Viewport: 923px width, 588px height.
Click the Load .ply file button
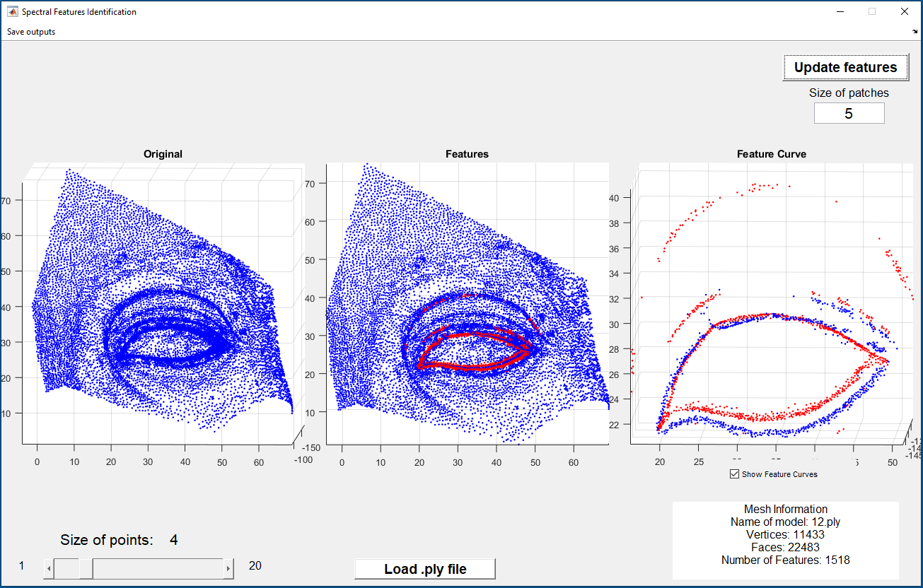pyautogui.click(x=425, y=569)
